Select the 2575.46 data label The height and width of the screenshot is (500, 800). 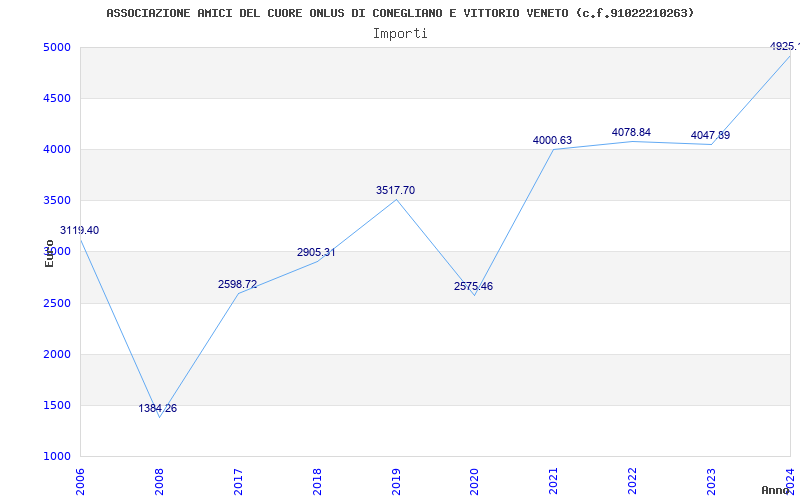pyautogui.click(x=473, y=286)
